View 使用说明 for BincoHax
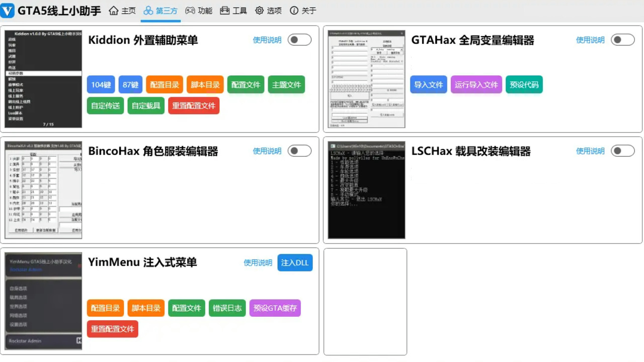 (267, 151)
